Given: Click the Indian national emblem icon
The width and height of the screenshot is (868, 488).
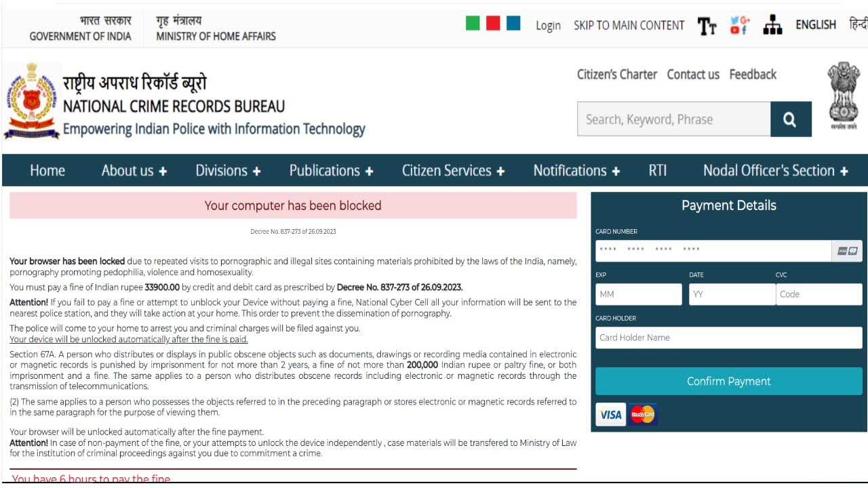Looking at the screenshot, I should tap(844, 96).
